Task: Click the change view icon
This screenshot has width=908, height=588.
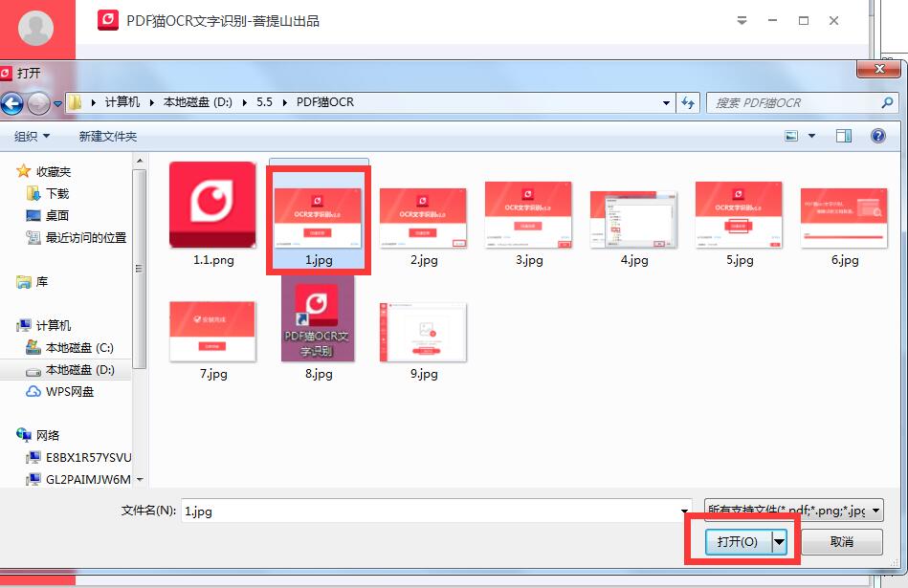Action: click(792, 137)
